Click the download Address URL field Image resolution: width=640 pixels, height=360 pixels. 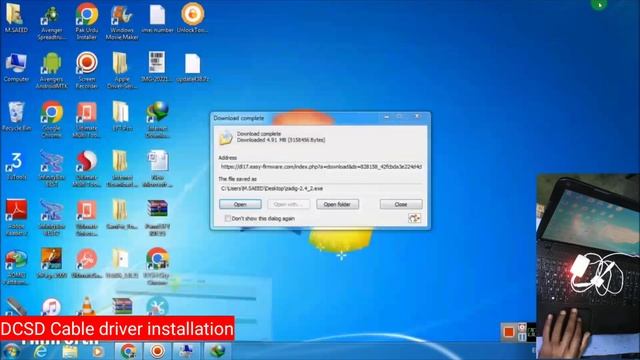321,167
